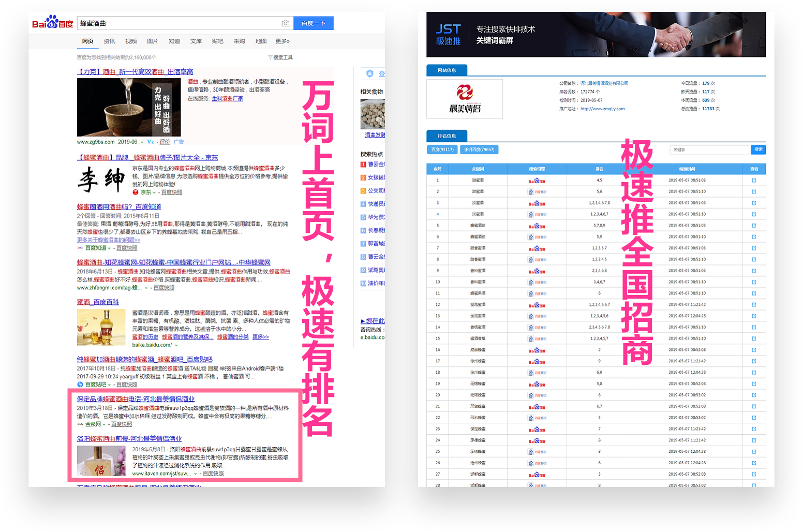Expand the arrow next to www.zg9bs.com 2019-06
803x532 pixels.
(142, 142)
